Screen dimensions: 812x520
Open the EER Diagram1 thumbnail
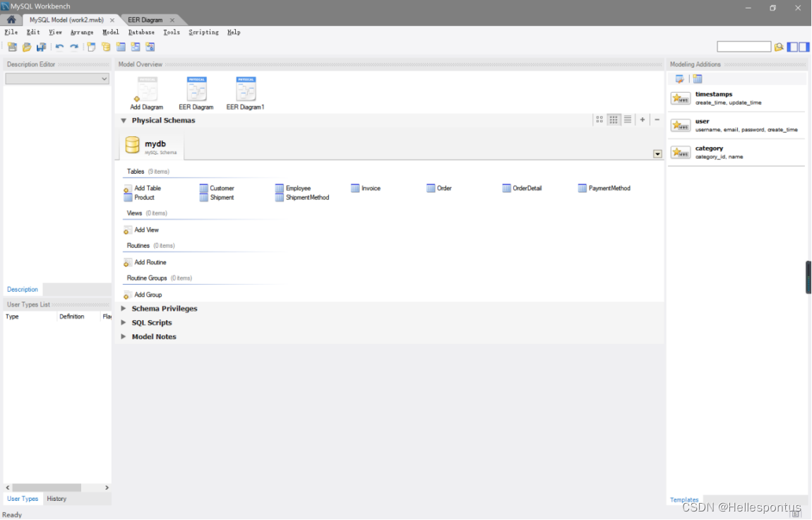pos(246,93)
